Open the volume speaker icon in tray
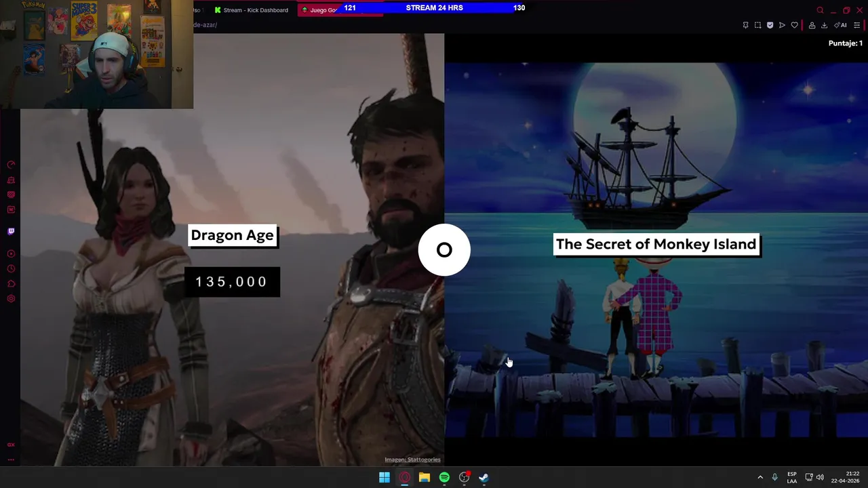The height and width of the screenshot is (488, 868). pos(820,478)
